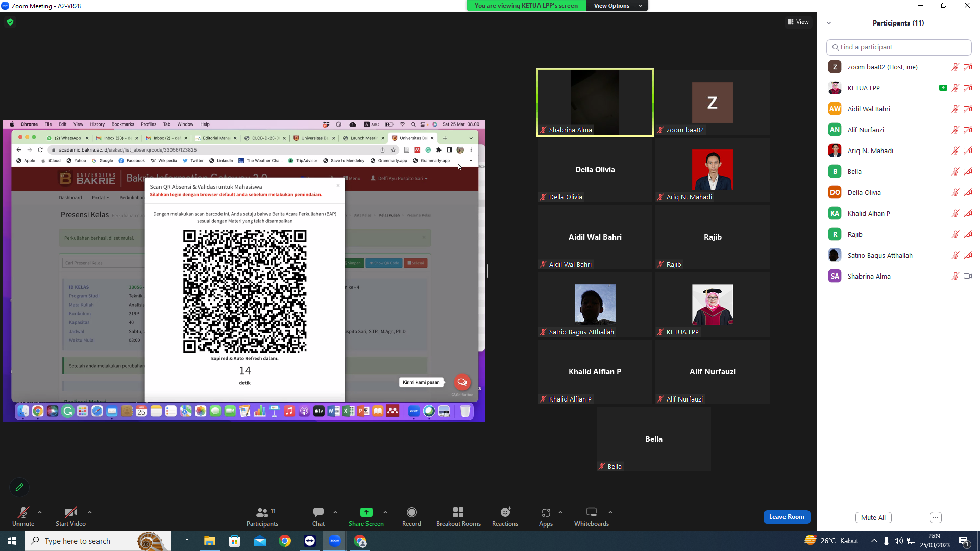Open the Participants panel button

(x=262, y=516)
